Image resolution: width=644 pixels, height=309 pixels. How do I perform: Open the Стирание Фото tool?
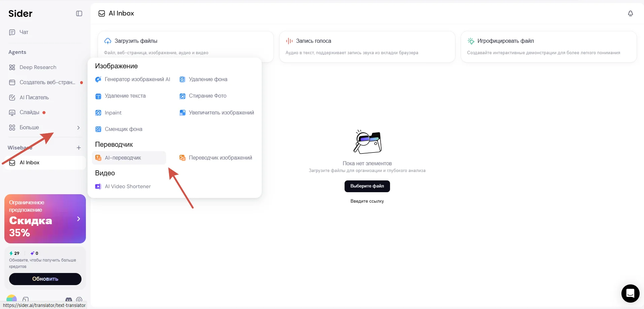coord(203,96)
